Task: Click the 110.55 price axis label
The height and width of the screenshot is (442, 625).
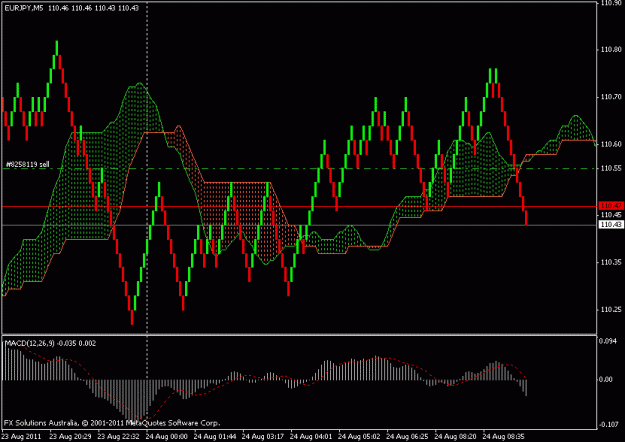Action: (x=611, y=168)
